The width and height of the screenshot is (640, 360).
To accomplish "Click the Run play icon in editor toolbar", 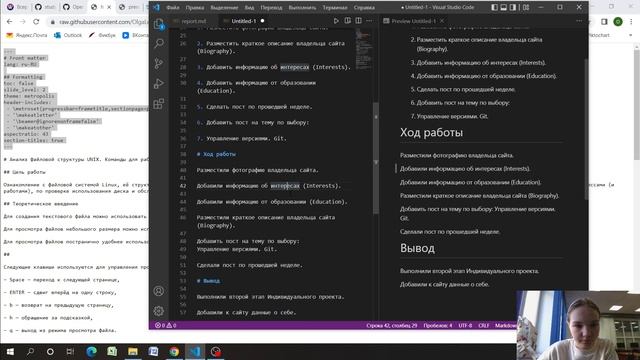I will pos(336,21).
